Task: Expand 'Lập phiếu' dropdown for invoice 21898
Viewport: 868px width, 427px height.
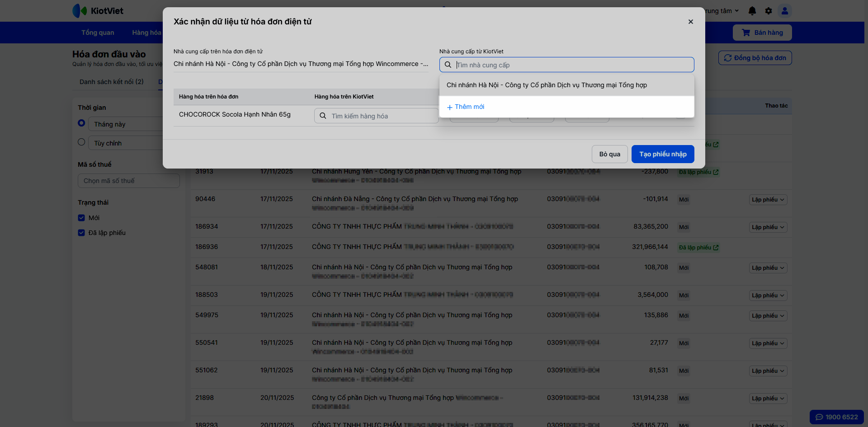Action: pyautogui.click(x=768, y=399)
